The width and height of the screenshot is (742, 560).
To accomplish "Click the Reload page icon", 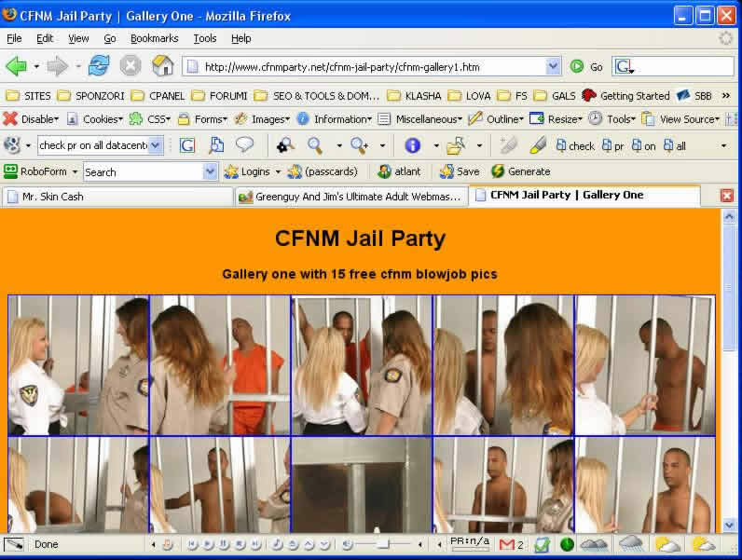I will click(x=99, y=66).
